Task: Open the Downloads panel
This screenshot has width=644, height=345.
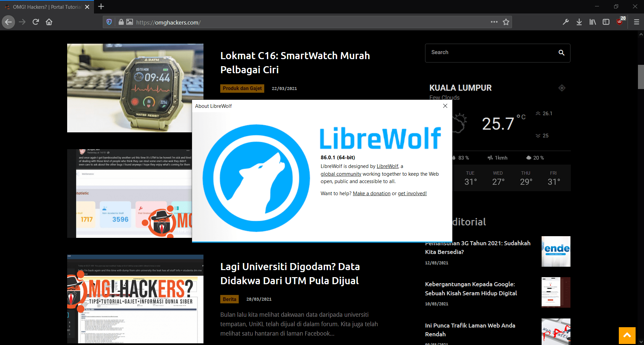Action: click(579, 22)
